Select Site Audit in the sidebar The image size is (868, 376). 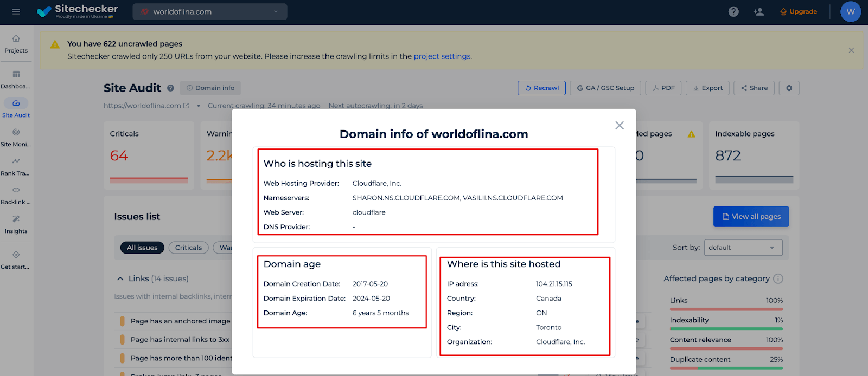(x=16, y=108)
